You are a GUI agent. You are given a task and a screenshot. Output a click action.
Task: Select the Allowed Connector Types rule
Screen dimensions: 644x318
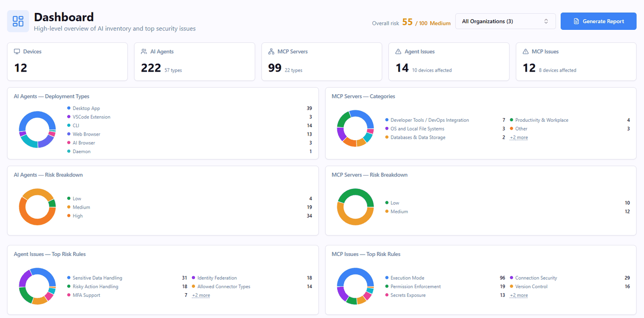point(252,286)
